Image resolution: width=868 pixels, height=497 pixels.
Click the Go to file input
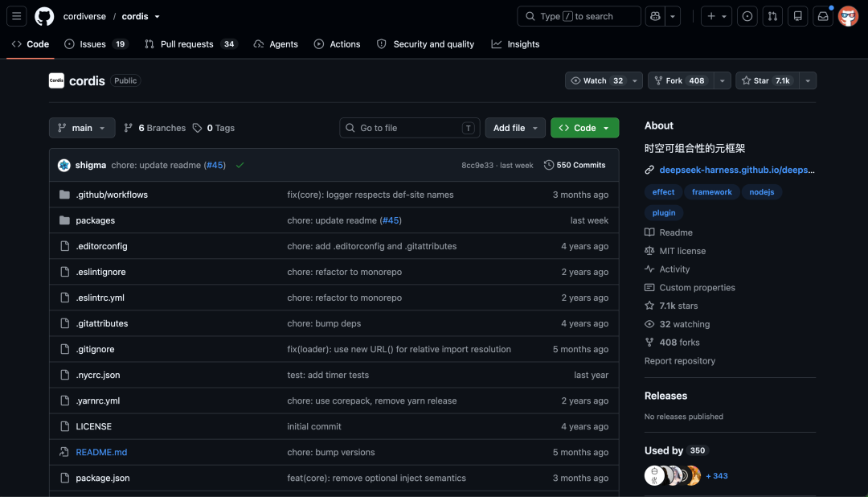[409, 128]
